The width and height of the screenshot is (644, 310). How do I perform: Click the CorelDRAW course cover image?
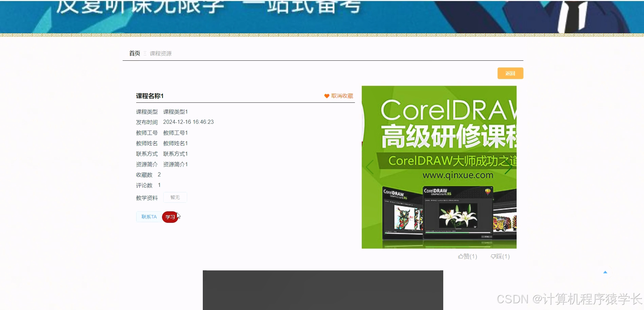tap(439, 167)
